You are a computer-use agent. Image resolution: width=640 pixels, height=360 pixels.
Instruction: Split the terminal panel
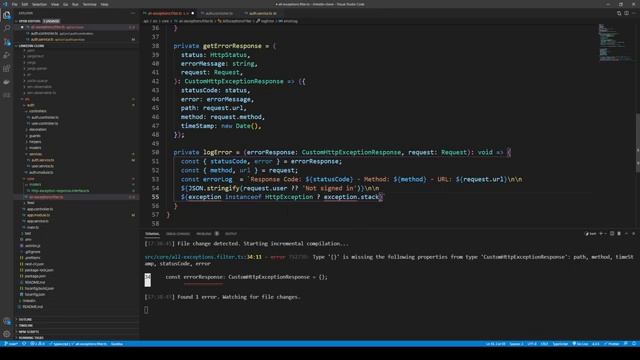pos(612,233)
